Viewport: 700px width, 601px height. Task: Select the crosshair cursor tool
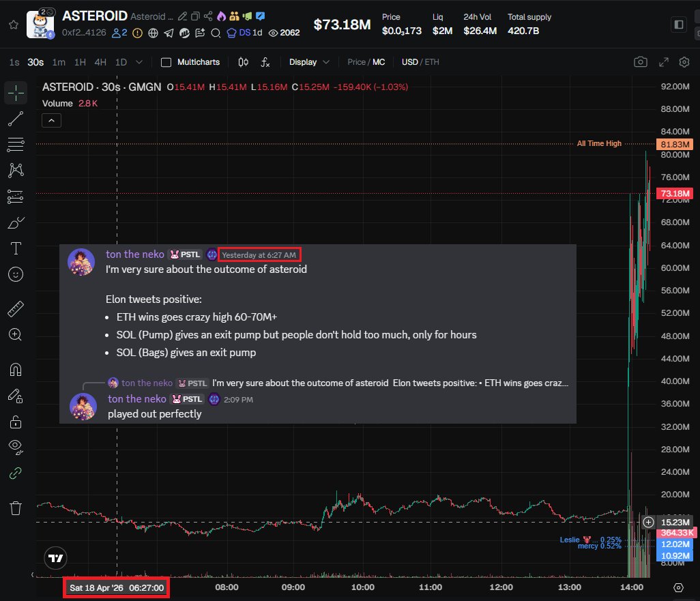point(16,93)
